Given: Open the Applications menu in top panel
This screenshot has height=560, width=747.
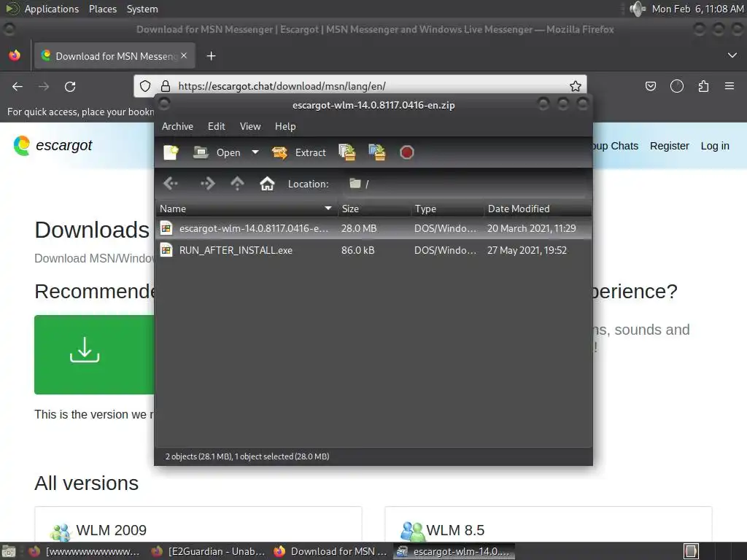Looking at the screenshot, I should pyautogui.click(x=52, y=9).
